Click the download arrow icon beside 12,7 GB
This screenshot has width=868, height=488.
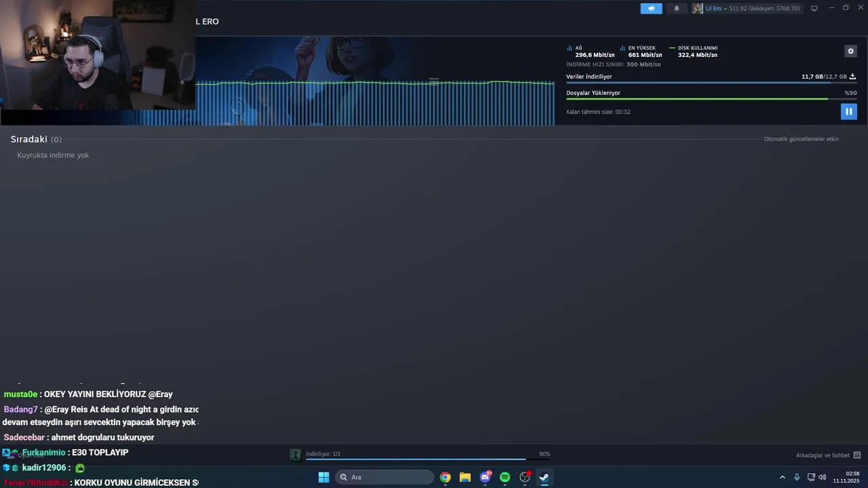(852, 77)
